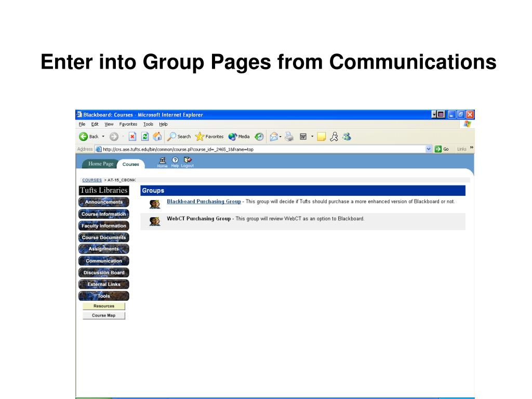Open the Search magnifier in the toolbar

[x=179, y=137]
